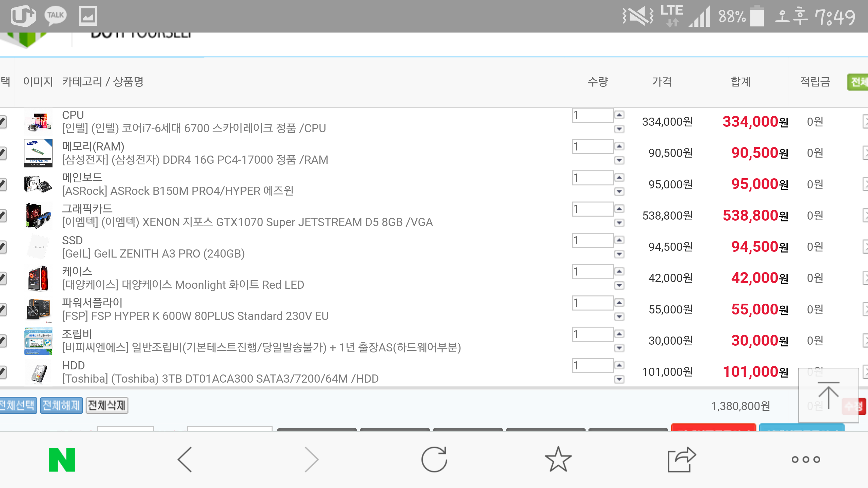Screen dimensions: 868x488
Task: Click the 전체해제 deselect-all button
Action: tap(61, 405)
